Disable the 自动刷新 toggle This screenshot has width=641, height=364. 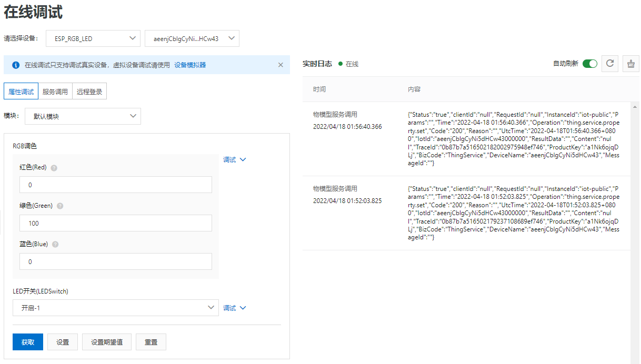[590, 63]
